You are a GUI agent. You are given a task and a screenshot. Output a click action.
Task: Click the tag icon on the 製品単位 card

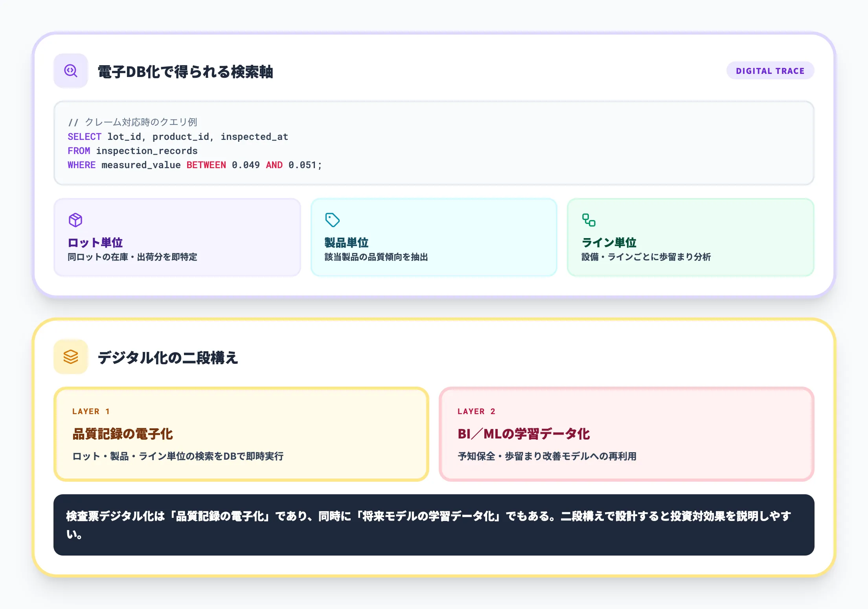332,220
